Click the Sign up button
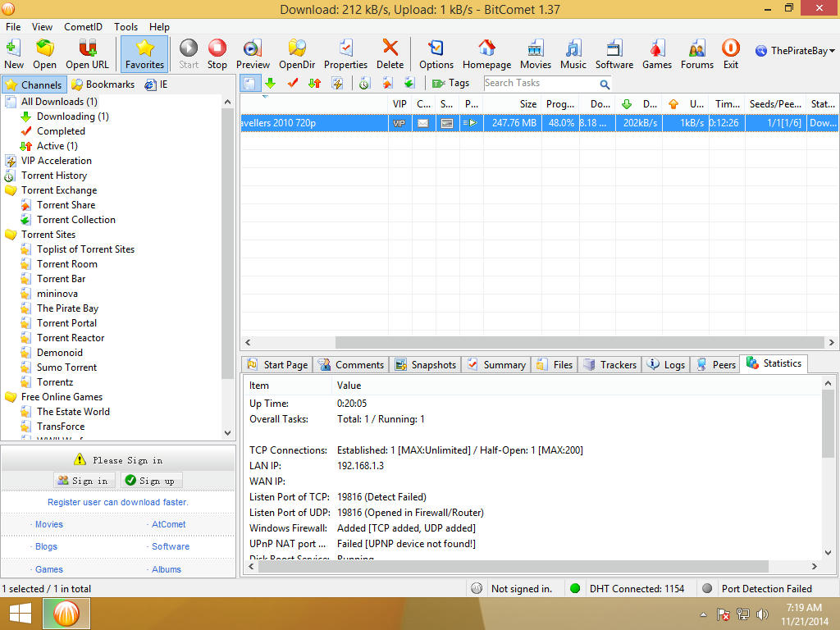 click(152, 481)
